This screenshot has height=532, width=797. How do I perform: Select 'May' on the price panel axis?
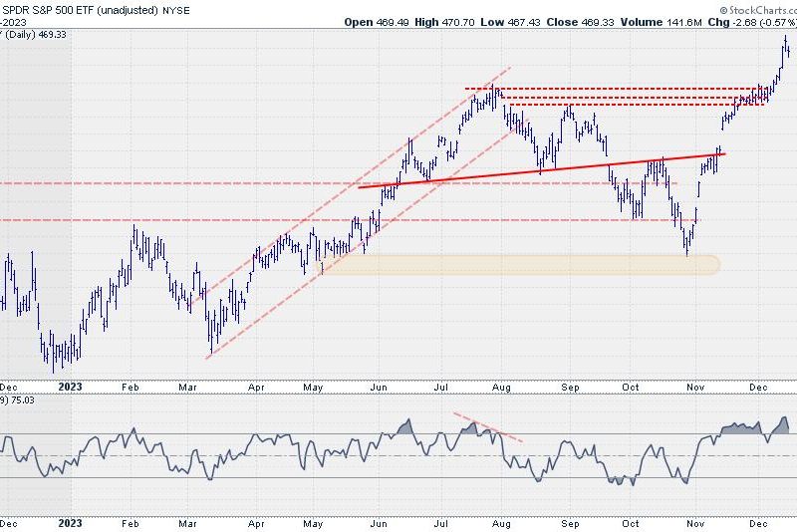pos(313,388)
